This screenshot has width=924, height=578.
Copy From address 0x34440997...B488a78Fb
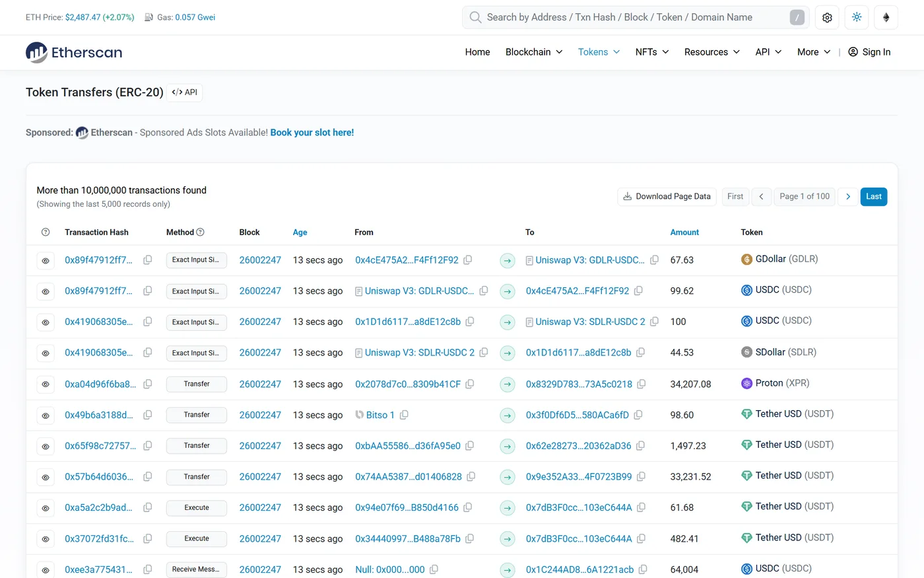coord(470,538)
